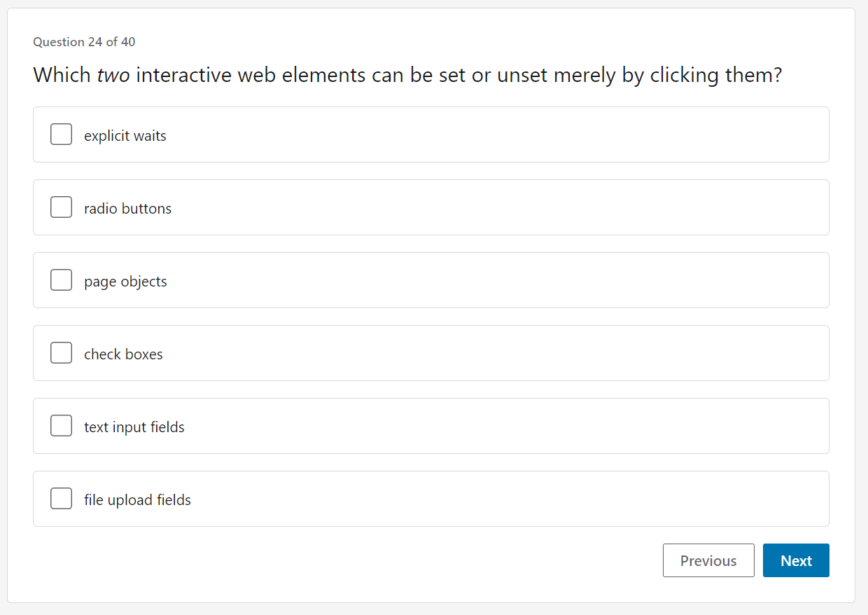Uncheck the "check boxes" checkbox
Image resolution: width=868 pixels, height=615 pixels.
click(61, 352)
